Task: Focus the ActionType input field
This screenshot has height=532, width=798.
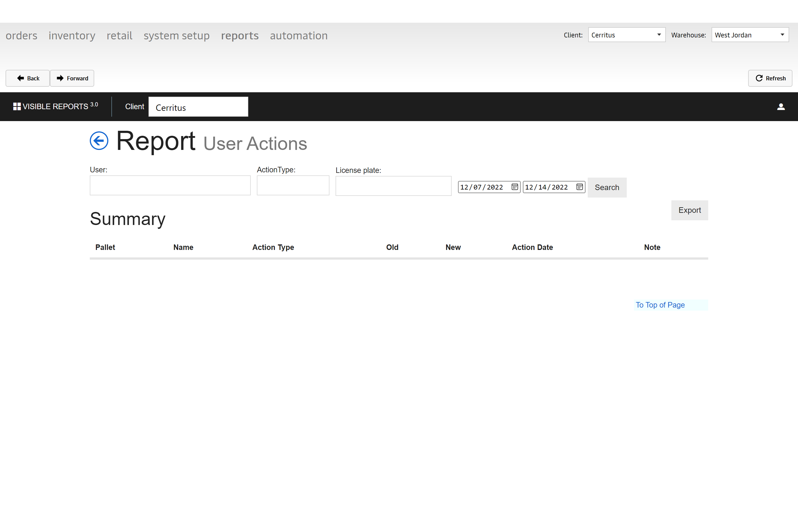Action: (293, 185)
